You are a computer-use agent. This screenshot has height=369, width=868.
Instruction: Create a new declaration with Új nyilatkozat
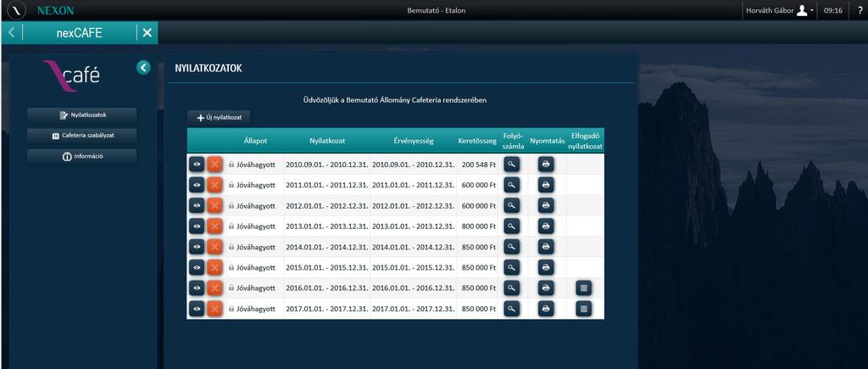coord(219,117)
